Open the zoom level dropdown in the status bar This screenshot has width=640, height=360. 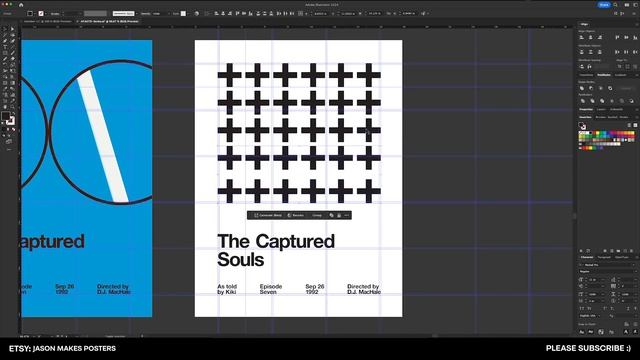33,336
